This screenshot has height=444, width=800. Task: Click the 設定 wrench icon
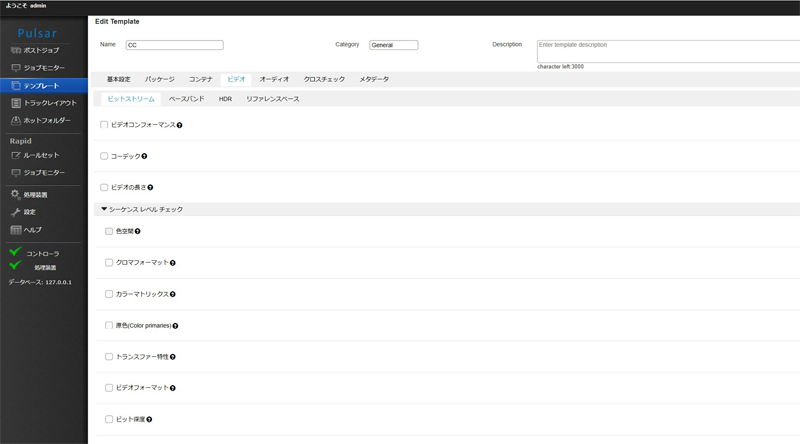tap(16, 212)
